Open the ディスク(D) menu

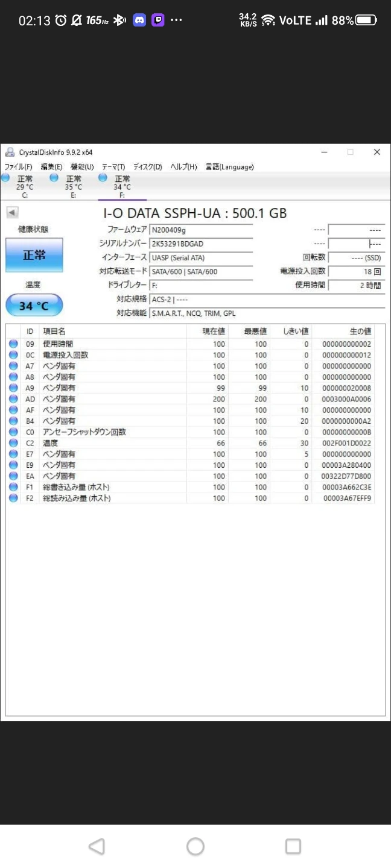pyautogui.click(x=148, y=167)
